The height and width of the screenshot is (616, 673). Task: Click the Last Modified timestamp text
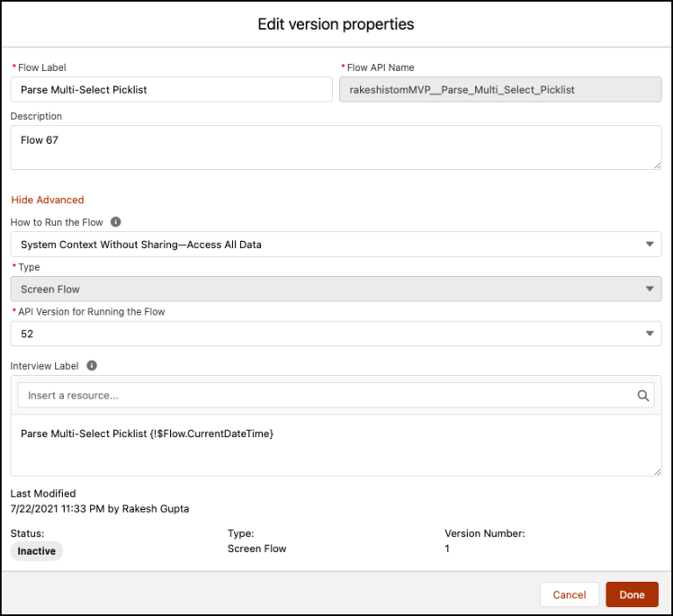(x=100, y=509)
